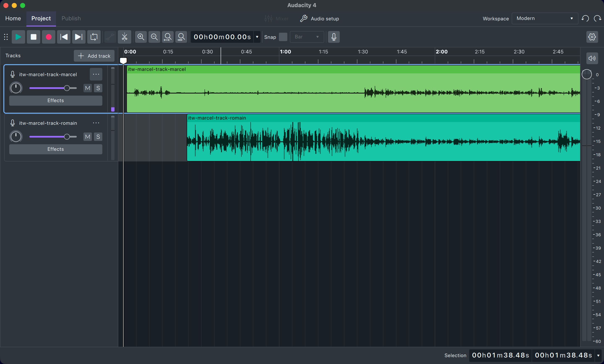The height and width of the screenshot is (364, 604).
Task: Open Audio setup
Action: (x=319, y=19)
